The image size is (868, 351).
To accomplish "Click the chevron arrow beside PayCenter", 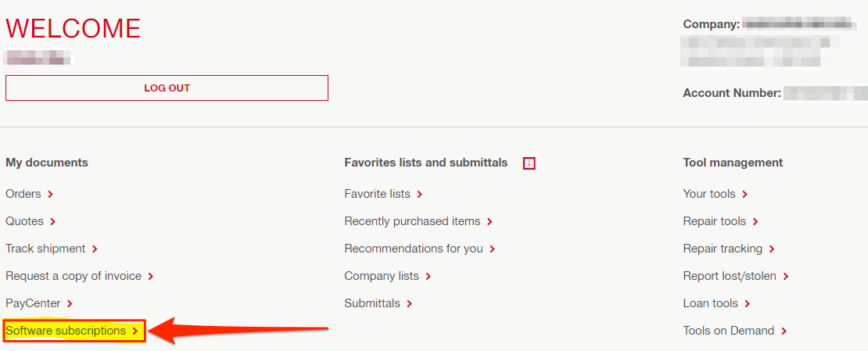I will [70, 304].
